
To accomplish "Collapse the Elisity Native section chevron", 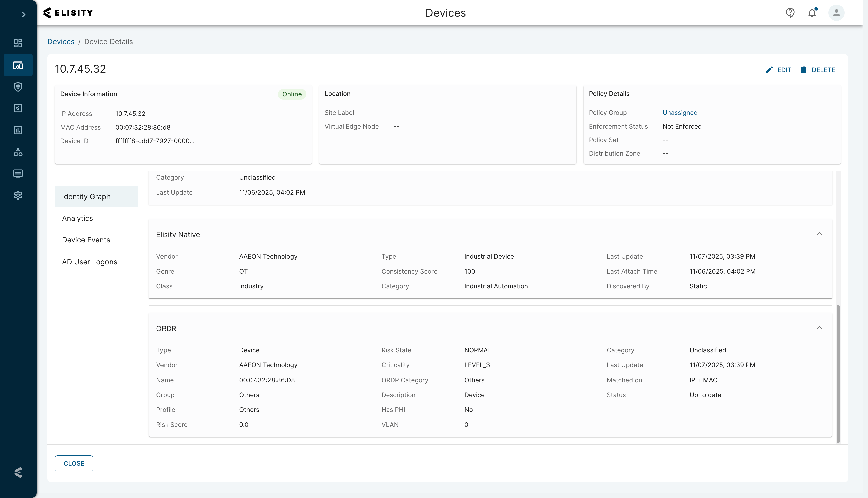I will coord(820,234).
